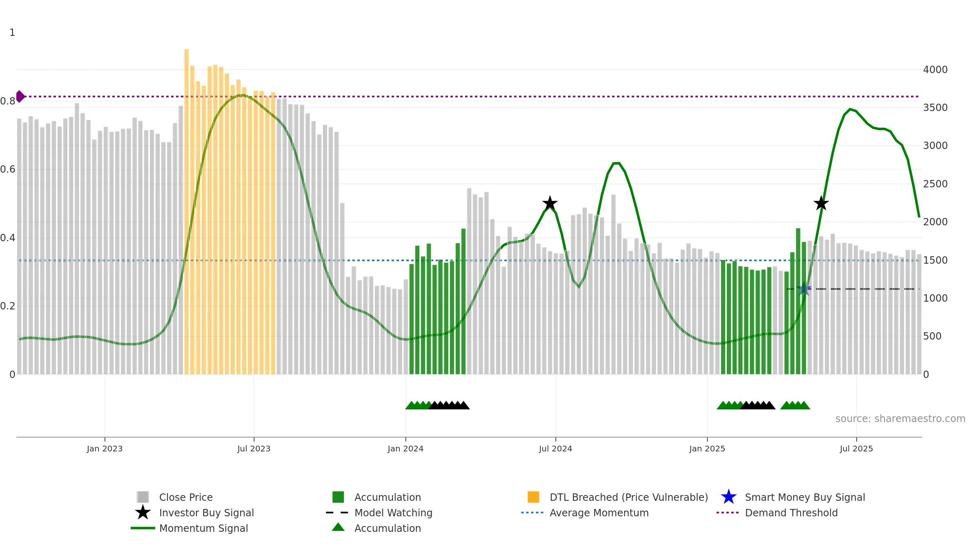Click the Jan 2025 axis label

point(707,449)
